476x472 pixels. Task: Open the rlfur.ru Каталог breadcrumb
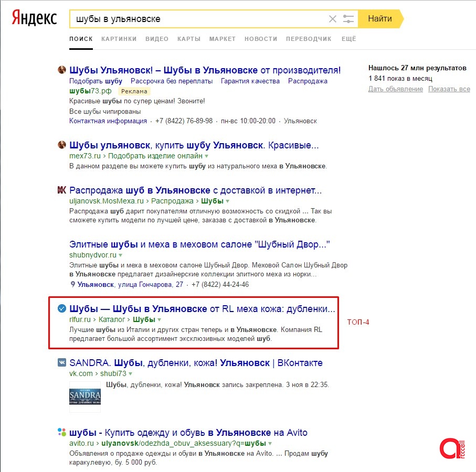tap(112, 319)
